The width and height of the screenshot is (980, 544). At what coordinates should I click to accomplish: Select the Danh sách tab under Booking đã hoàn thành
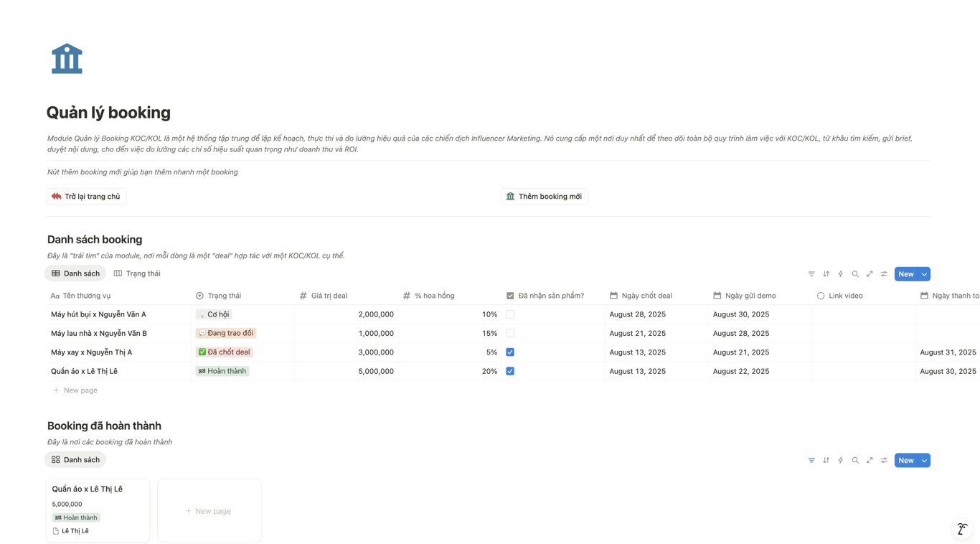[75, 460]
